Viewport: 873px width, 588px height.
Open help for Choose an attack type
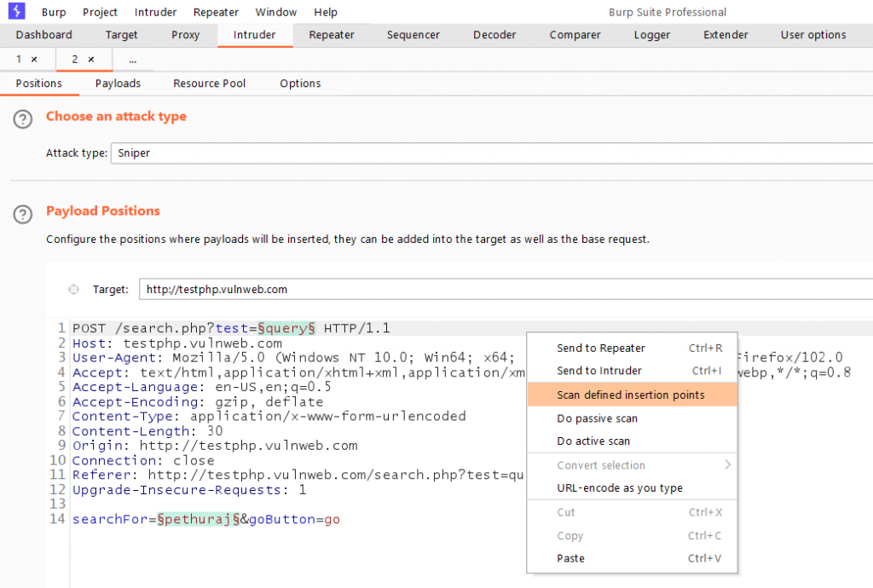coord(23,119)
